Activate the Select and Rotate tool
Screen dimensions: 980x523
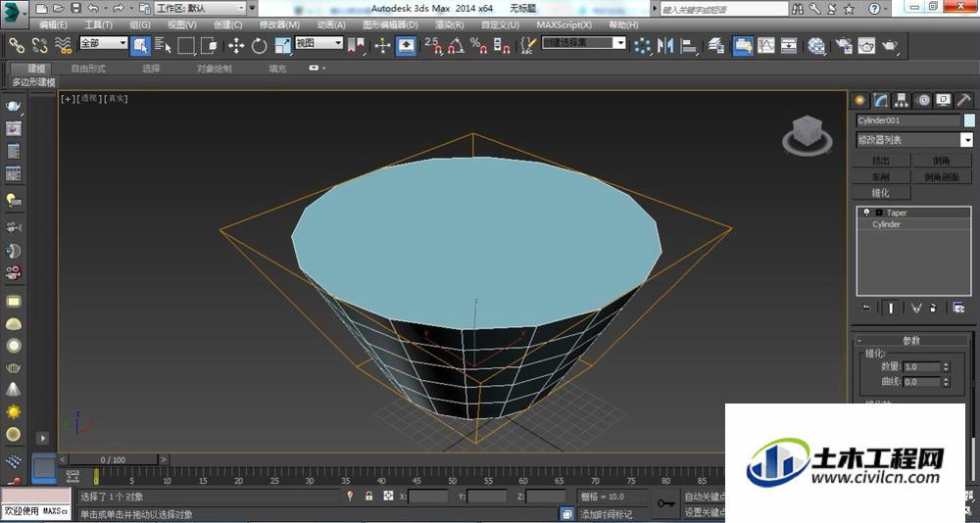click(x=260, y=45)
